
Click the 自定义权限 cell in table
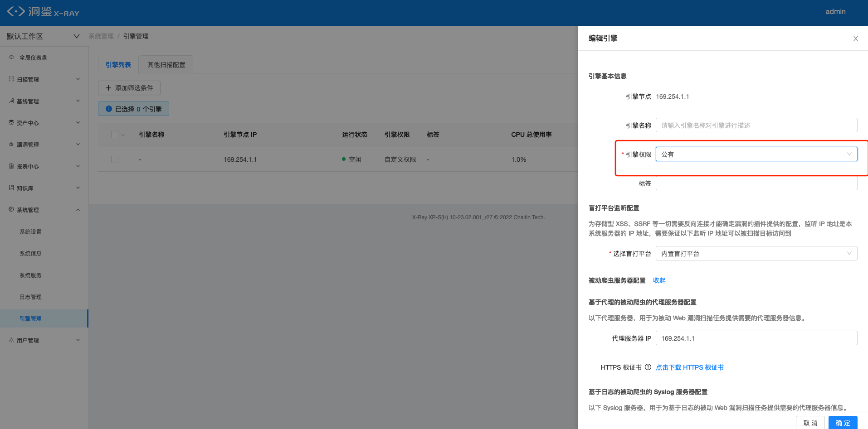(400, 159)
